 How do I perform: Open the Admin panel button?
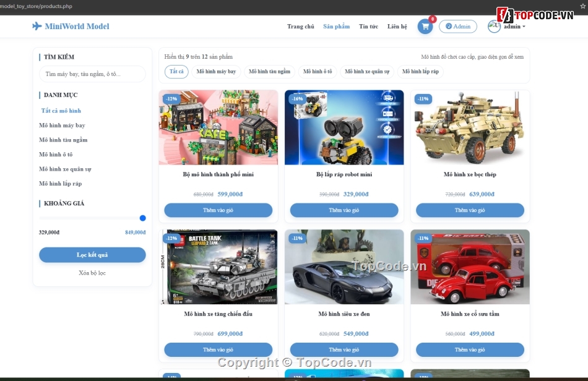458,26
